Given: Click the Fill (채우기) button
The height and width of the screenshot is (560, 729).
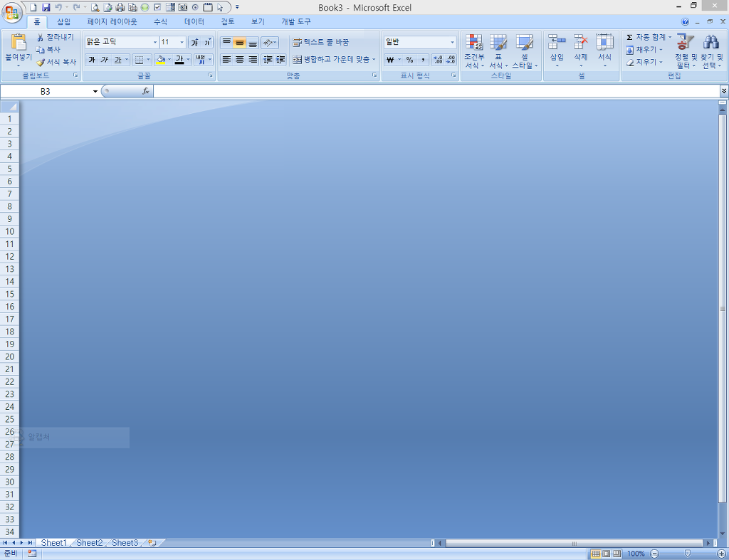Looking at the screenshot, I should coord(644,50).
